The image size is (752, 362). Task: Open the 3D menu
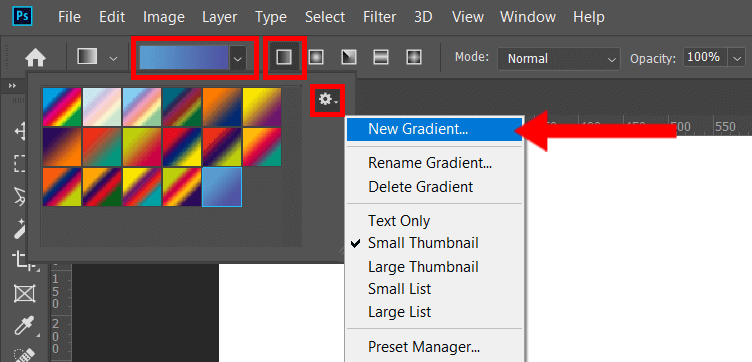point(424,18)
